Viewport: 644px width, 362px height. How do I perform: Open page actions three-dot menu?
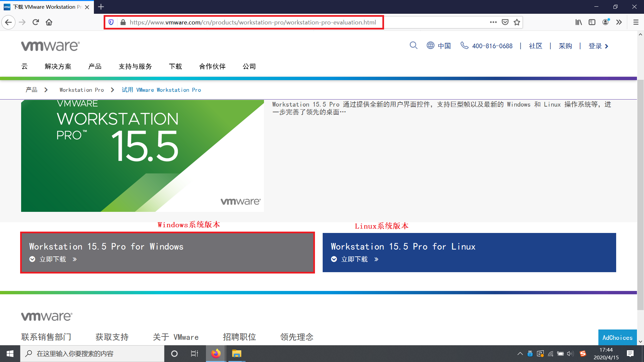493,22
